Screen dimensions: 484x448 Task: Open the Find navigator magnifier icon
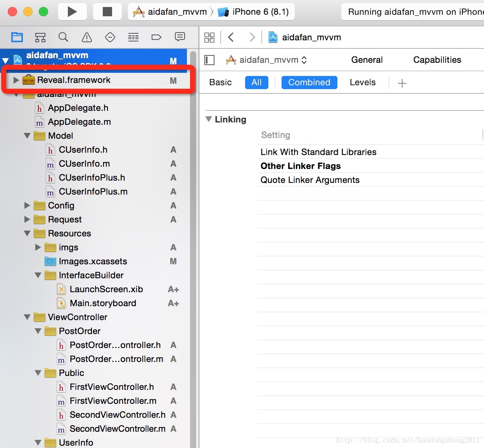click(63, 37)
